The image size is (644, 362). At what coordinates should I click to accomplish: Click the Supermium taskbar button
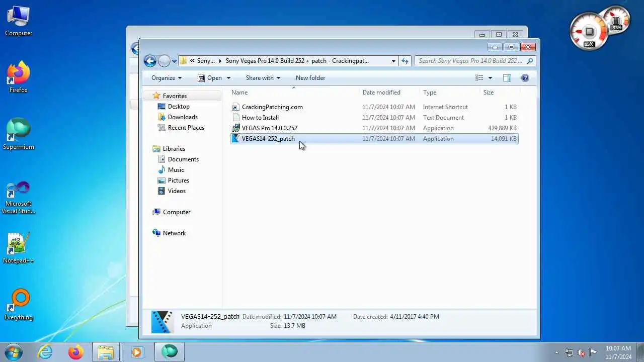pos(170,352)
